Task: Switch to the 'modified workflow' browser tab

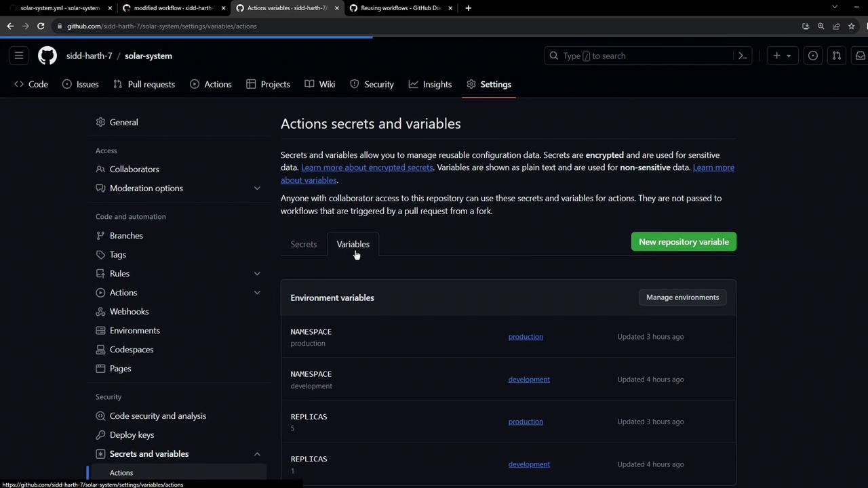Action: (x=173, y=8)
